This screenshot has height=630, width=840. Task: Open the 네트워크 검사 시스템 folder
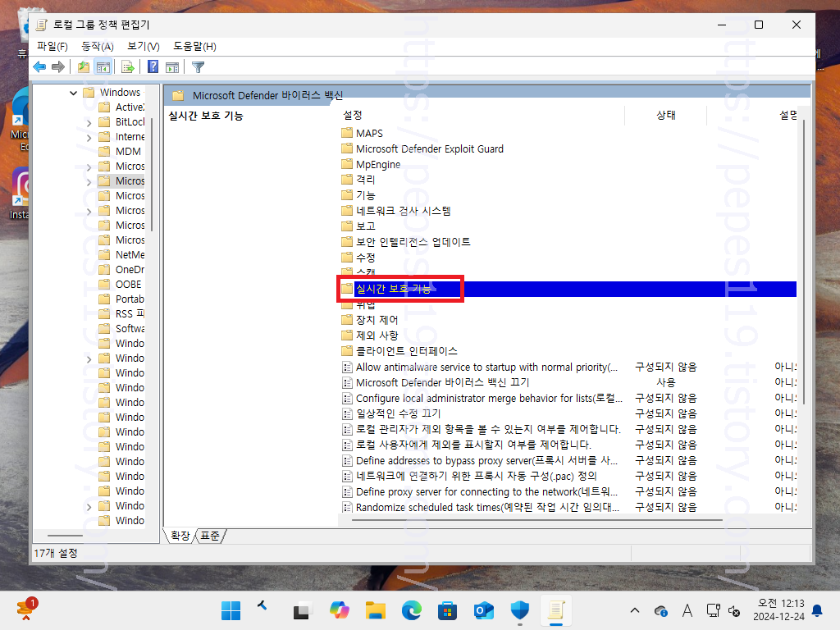[x=396, y=211]
